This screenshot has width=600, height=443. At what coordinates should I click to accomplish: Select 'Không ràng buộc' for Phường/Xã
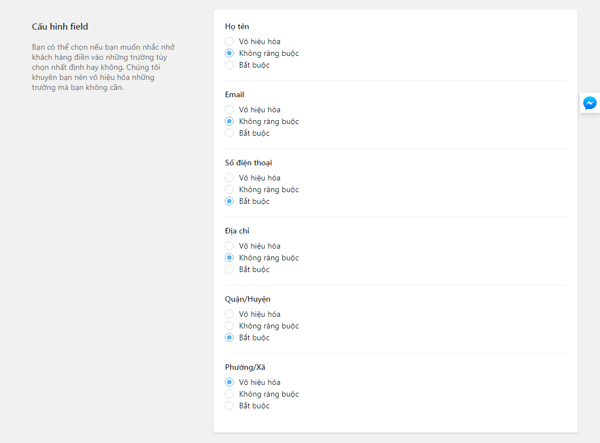pos(230,394)
